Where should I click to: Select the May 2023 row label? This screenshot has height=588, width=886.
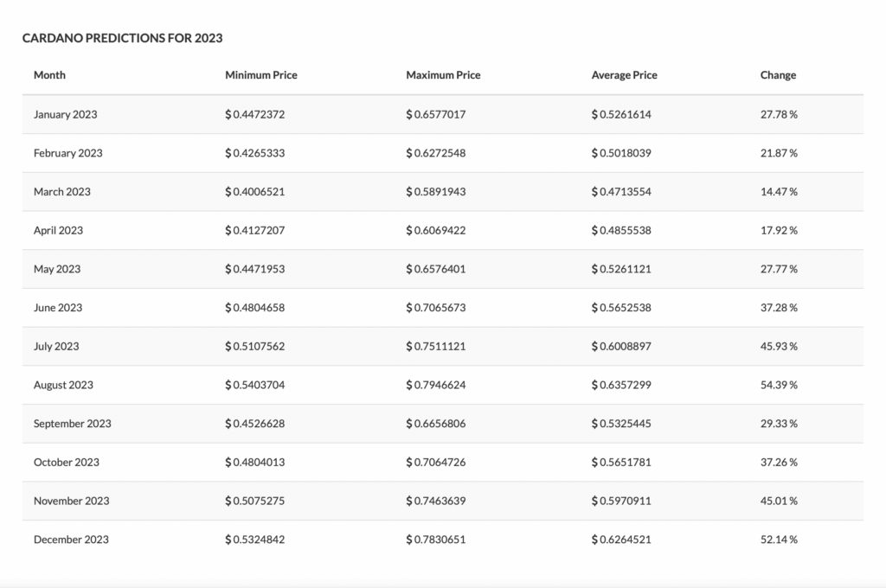(57, 269)
